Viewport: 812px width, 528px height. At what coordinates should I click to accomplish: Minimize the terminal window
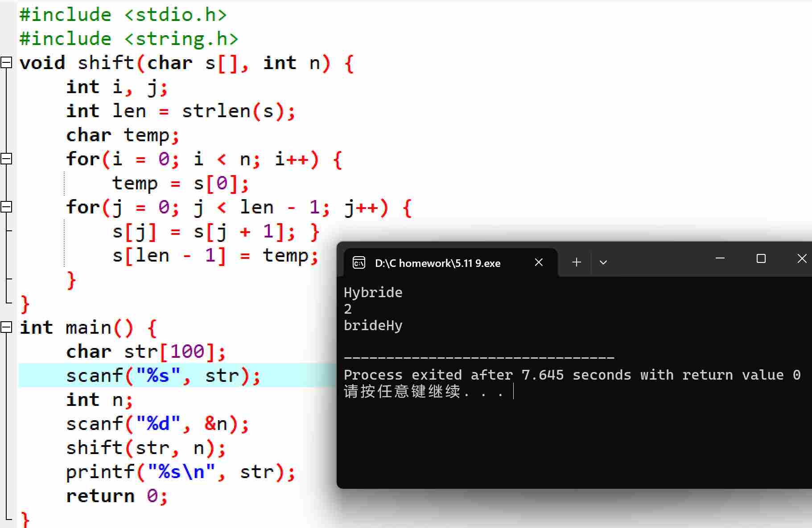(720, 258)
